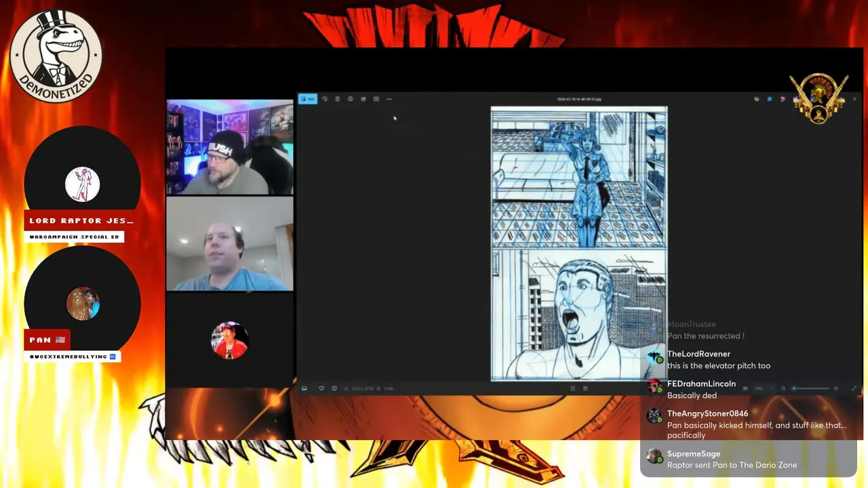Click SupremeSage's chat avatar

pos(654,456)
